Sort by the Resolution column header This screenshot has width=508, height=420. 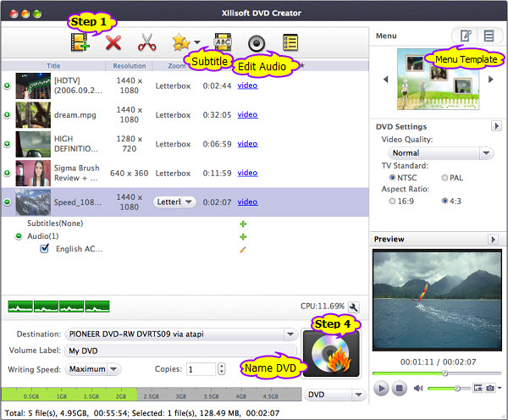(x=130, y=66)
